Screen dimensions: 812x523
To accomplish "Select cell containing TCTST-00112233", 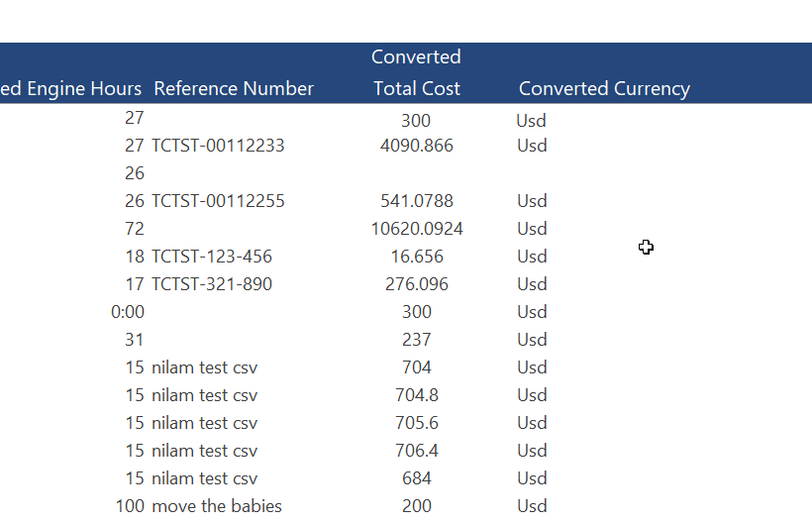I will (218, 146).
